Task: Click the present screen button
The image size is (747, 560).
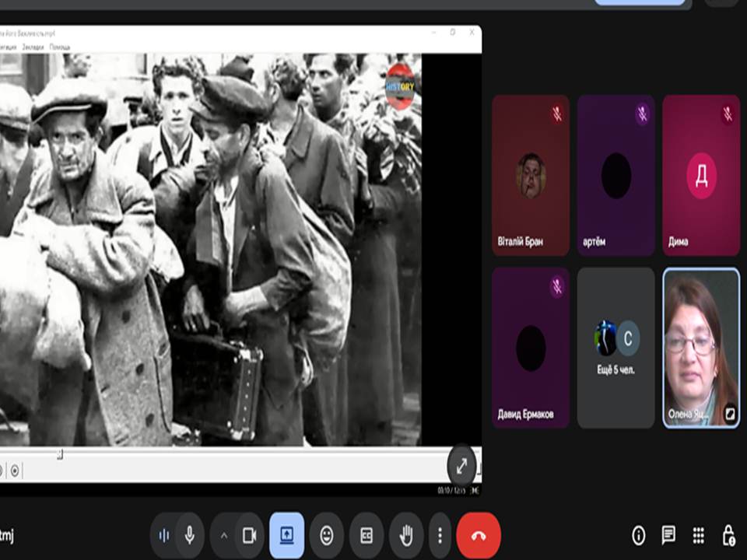Action: click(x=286, y=535)
